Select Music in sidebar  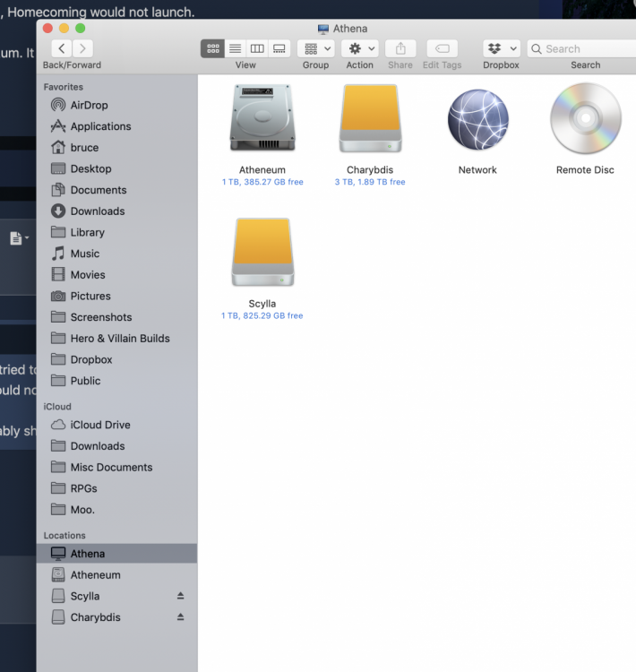pos(116,254)
